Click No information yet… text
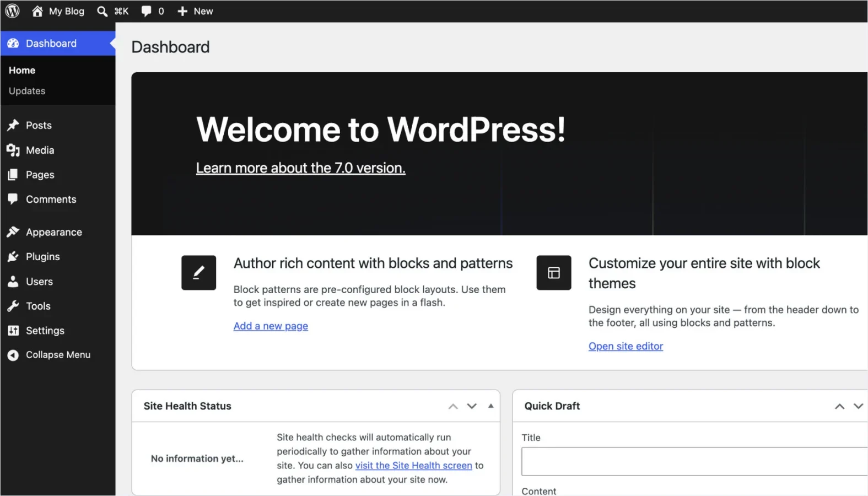The height and width of the screenshot is (496, 868). (197, 459)
